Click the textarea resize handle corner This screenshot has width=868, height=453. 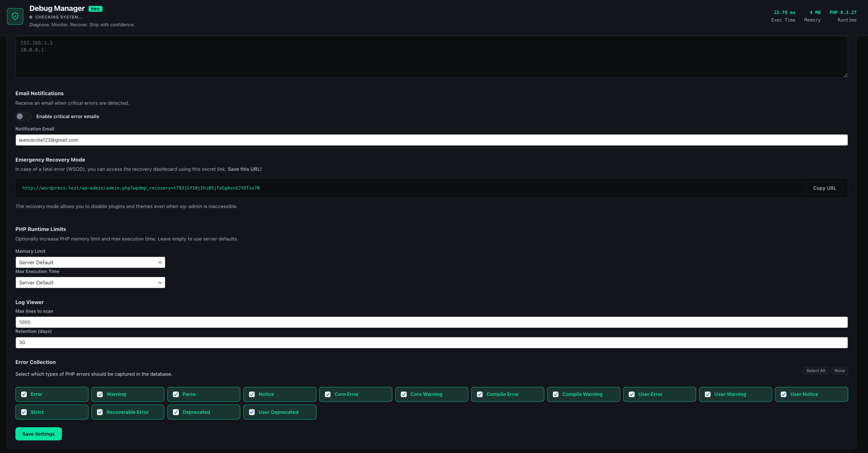point(845,75)
